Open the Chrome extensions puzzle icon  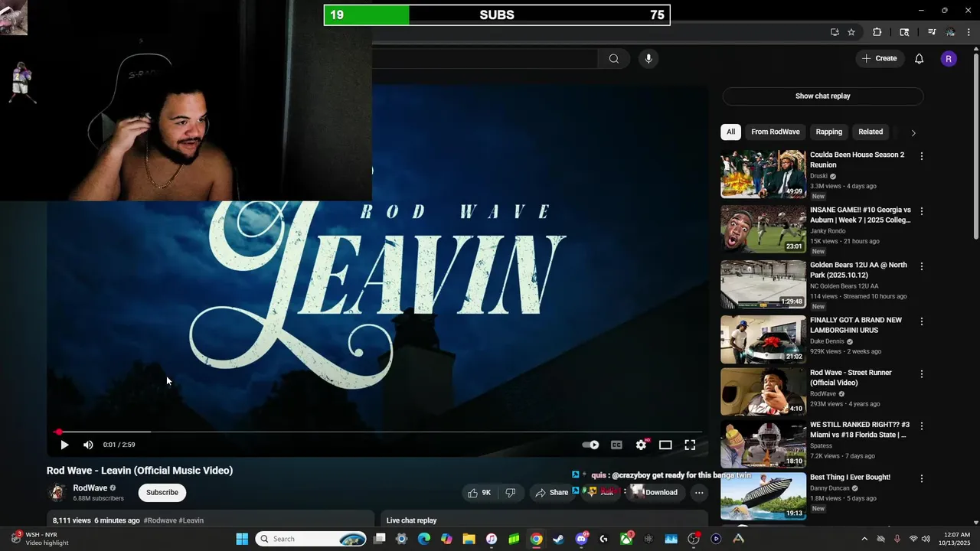click(877, 32)
